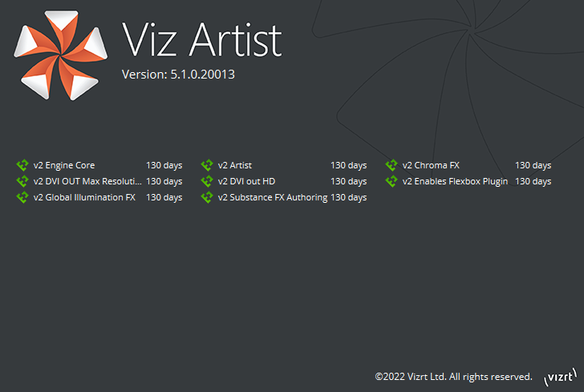Screen dimensions: 584x392
Task: Click the v2 Enables Flexbox Plugin label
Action: 455,182
